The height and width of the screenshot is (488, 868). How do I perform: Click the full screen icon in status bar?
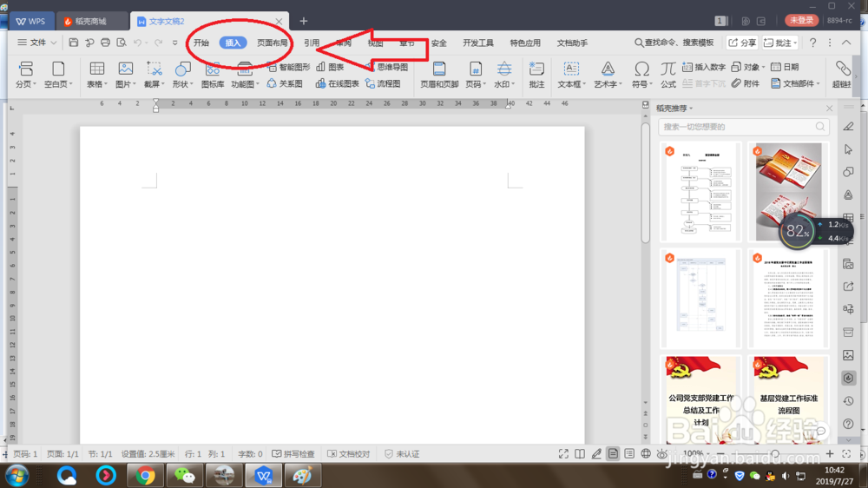(563, 453)
